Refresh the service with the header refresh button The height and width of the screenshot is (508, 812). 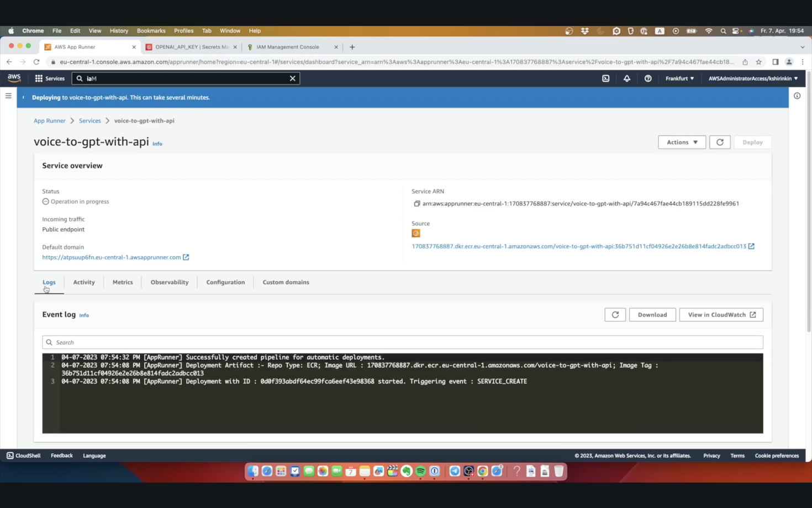point(720,142)
